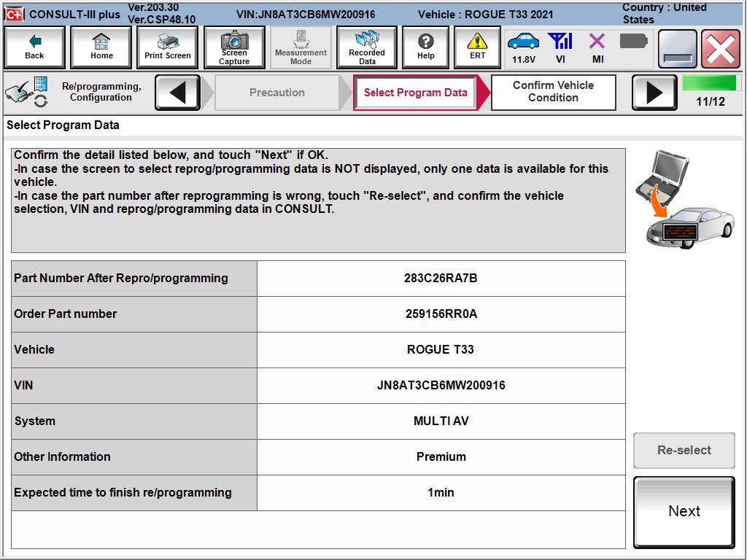
Task: Go to Home screen
Action: pyautogui.click(x=101, y=47)
